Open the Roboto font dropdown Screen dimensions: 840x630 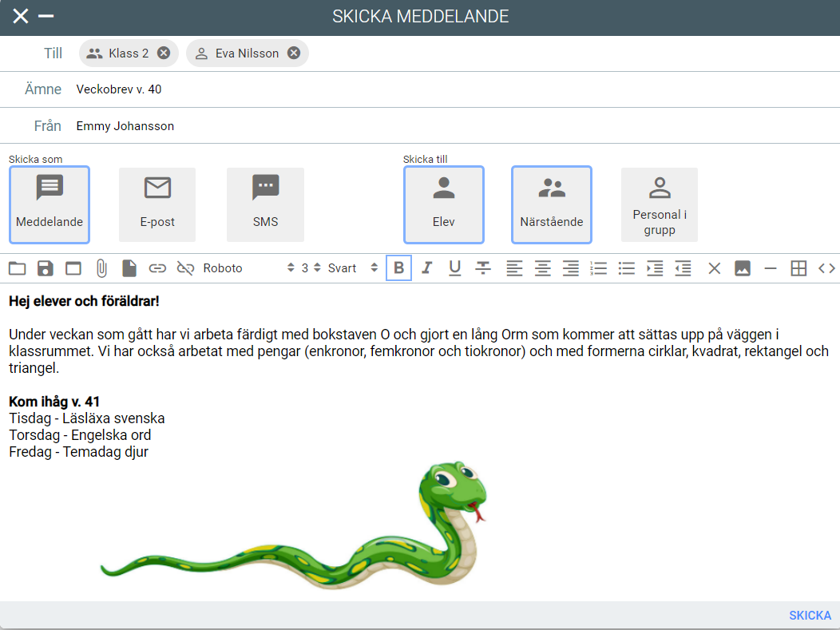click(248, 268)
